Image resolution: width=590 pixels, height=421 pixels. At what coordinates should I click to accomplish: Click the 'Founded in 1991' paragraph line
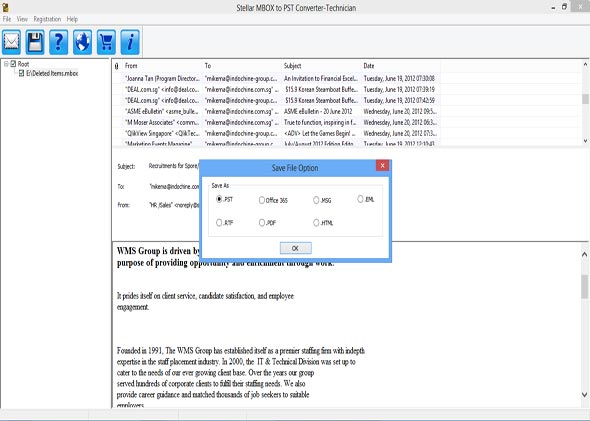(x=241, y=351)
